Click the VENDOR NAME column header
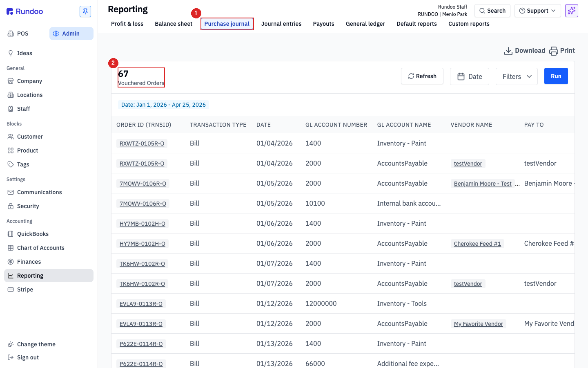Viewport: 588px width, 368px height. [x=471, y=125]
